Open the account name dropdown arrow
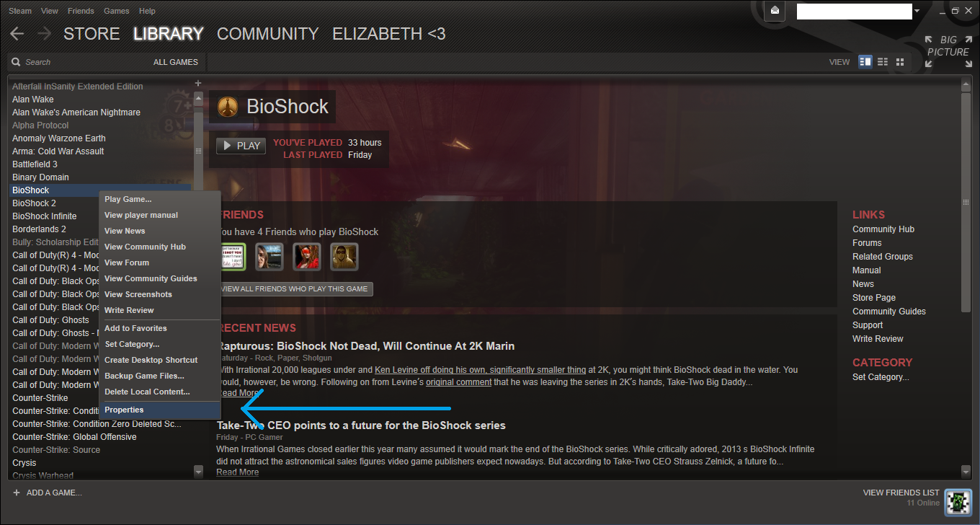Viewport: 980px width, 525px height. pos(917,12)
